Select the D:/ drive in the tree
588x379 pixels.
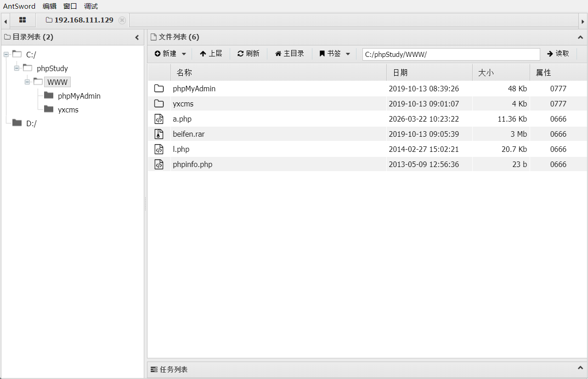31,123
